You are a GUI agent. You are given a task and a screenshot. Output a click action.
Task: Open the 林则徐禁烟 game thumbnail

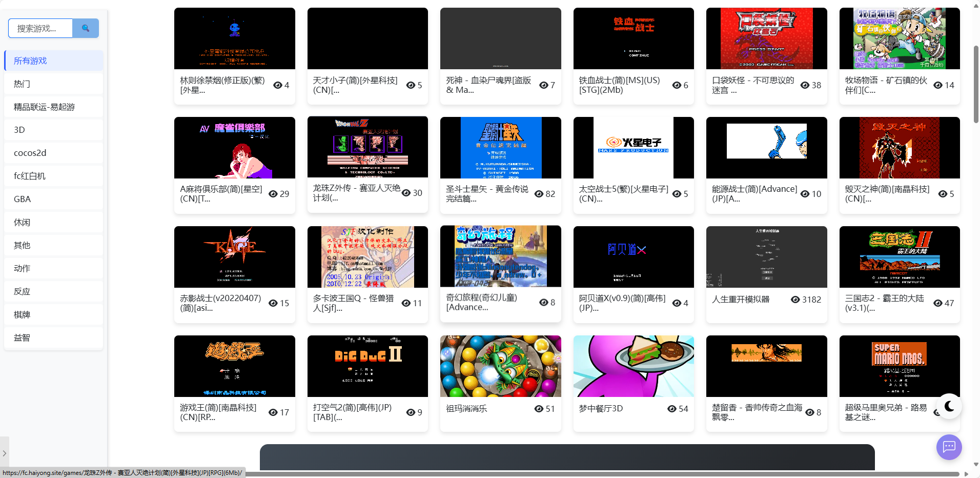[x=235, y=38]
